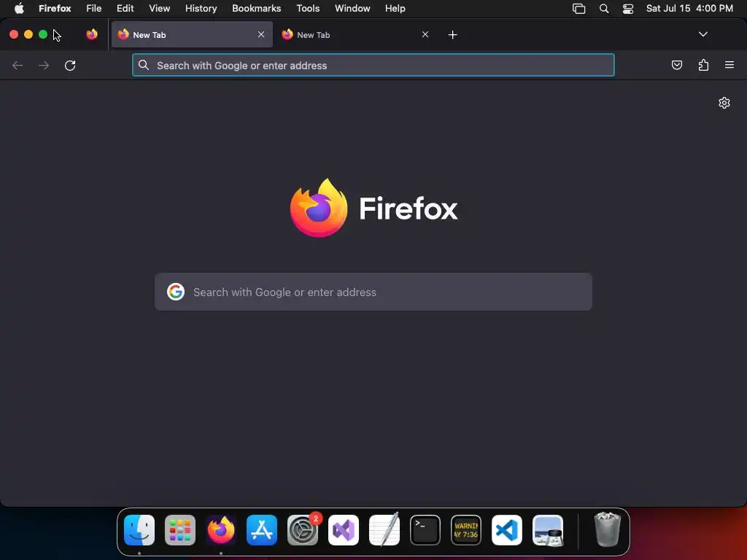Switch to the second New Tab
Screen dimensions: 747x560
click(x=355, y=34)
